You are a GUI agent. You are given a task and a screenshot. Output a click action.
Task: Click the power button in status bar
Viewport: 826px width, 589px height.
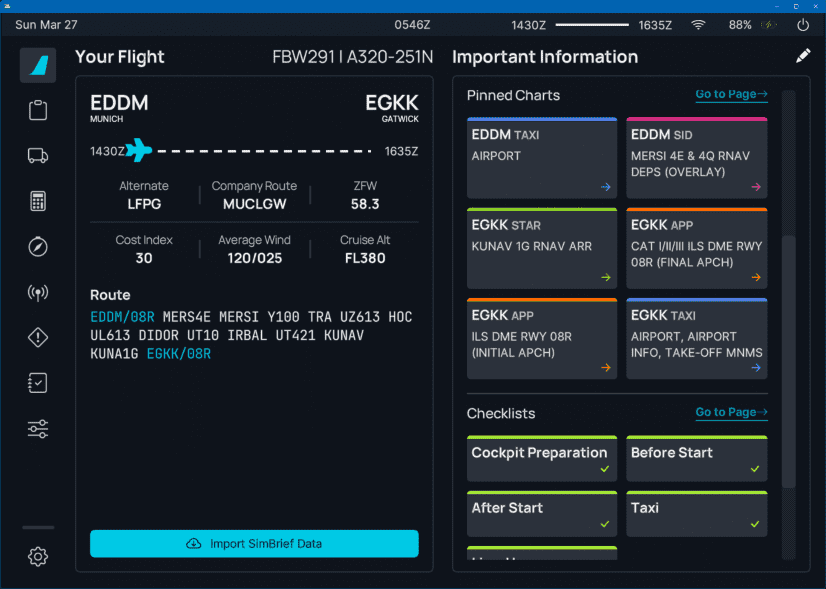(803, 25)
